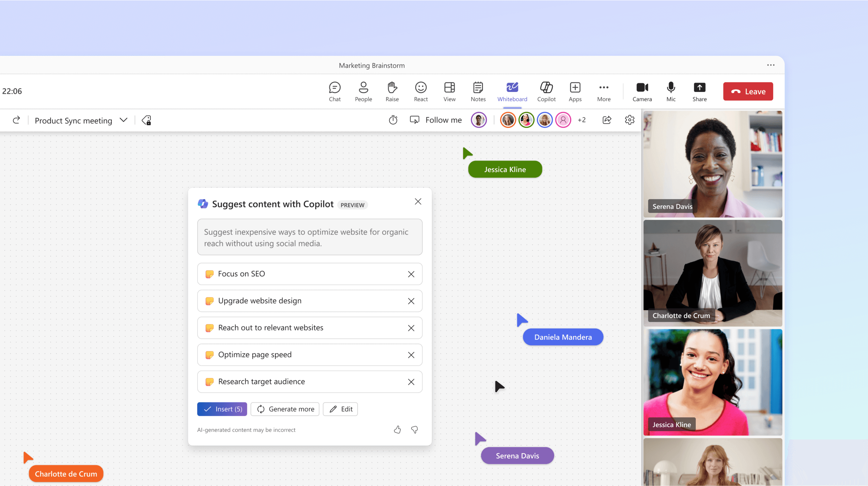Expand Product Sync meeting dropdown
Image resolution: width=868 pixels, height=486 pixels.
tap(123, 120)
